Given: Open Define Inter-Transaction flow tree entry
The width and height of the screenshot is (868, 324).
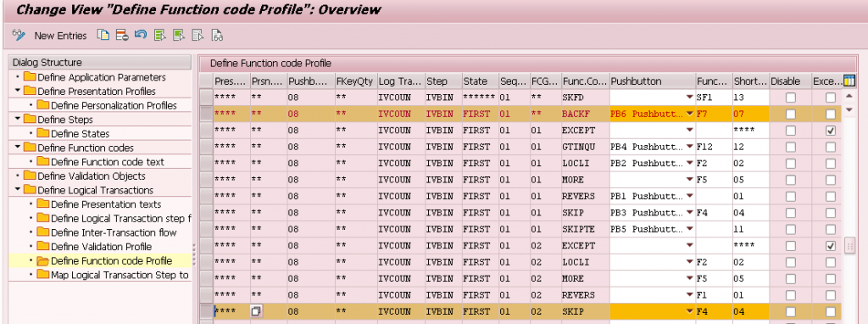Looking at the screenshot, I should click(x=114, y=232).
